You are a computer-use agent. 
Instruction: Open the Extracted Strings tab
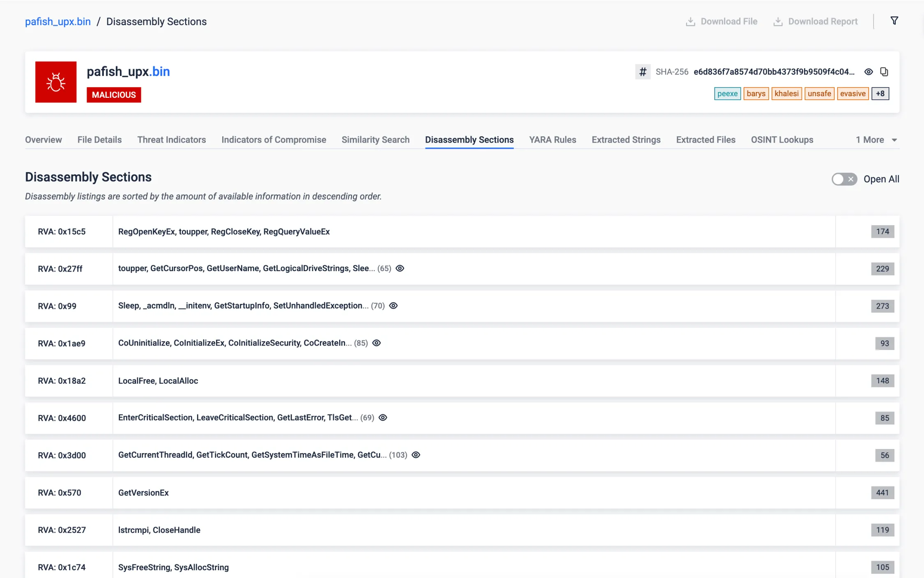coord(626,140)
